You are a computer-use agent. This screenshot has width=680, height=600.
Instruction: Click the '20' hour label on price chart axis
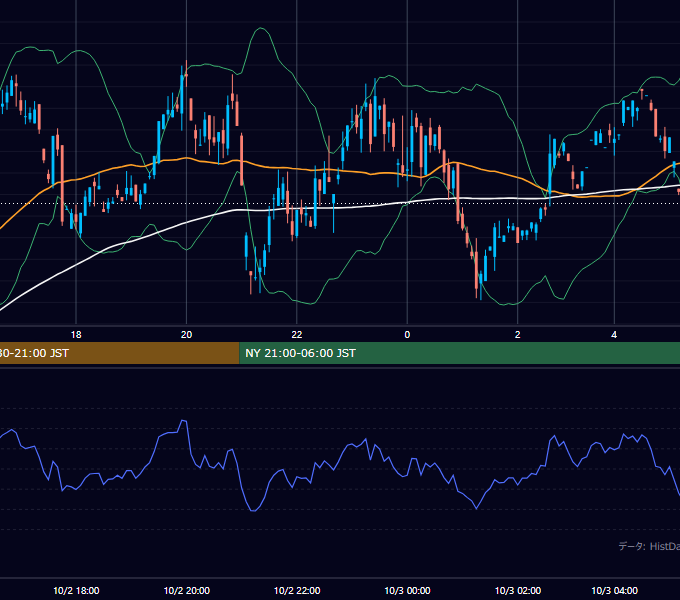click(186, 335)
